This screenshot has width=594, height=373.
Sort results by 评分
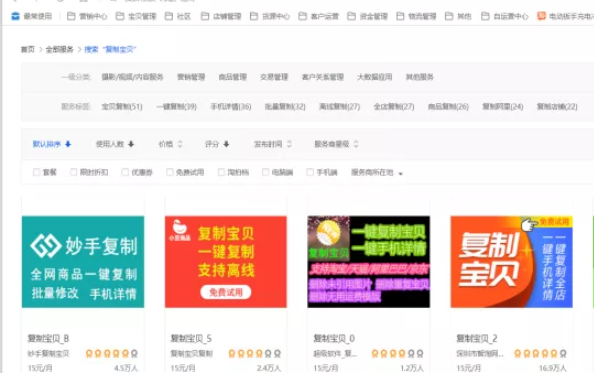pyautogui.click(x=217, y=144)
